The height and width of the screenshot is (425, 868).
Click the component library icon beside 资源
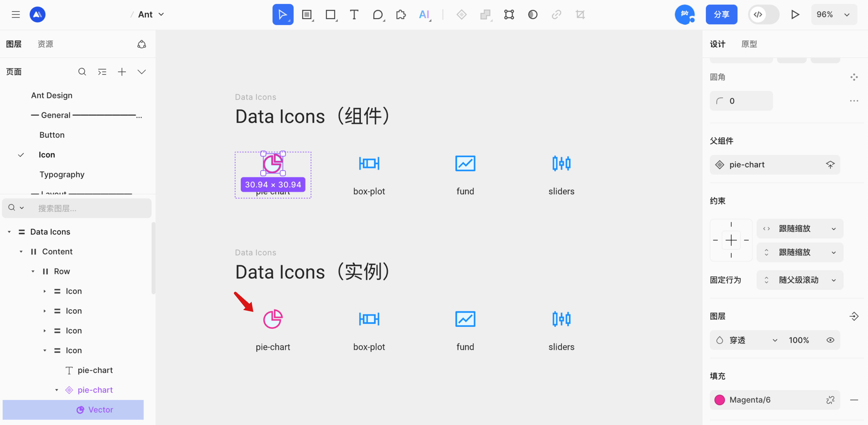(142, 44)
